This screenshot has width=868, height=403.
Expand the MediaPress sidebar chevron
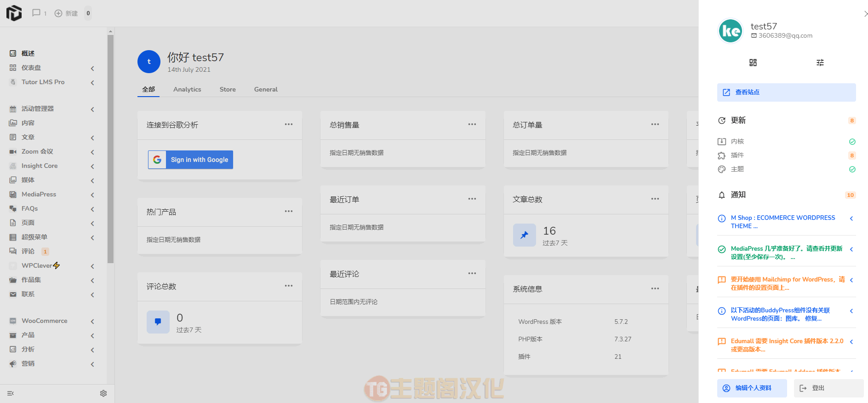click(92, 195)
